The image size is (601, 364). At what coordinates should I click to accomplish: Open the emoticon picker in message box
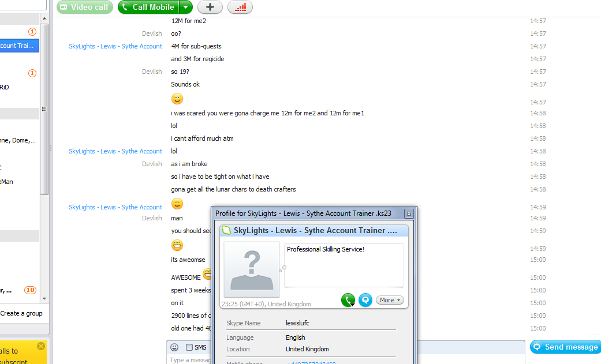coord(174,347)
